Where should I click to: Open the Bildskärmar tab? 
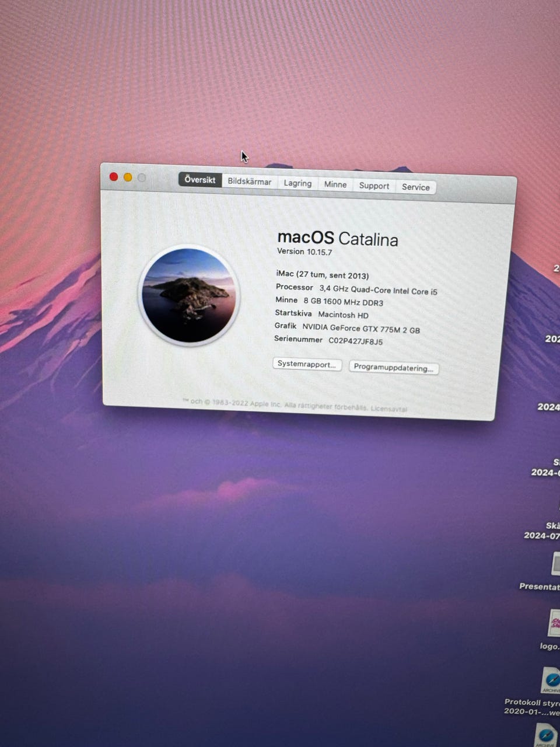point(249,181)
